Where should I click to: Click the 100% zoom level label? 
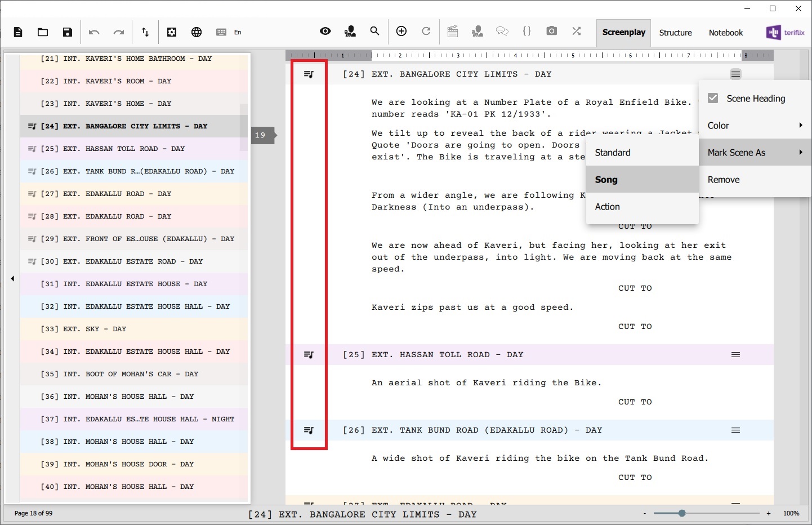(x=791, y=513)
